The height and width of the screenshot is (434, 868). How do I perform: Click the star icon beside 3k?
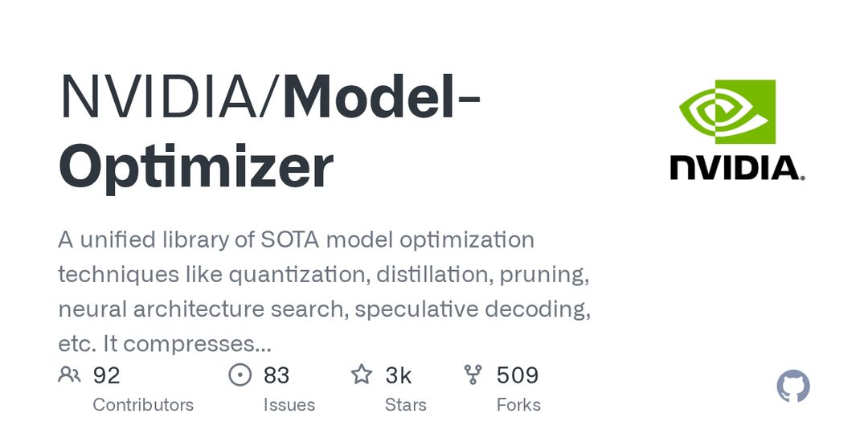pyautogui.click(x=362, y=375)
